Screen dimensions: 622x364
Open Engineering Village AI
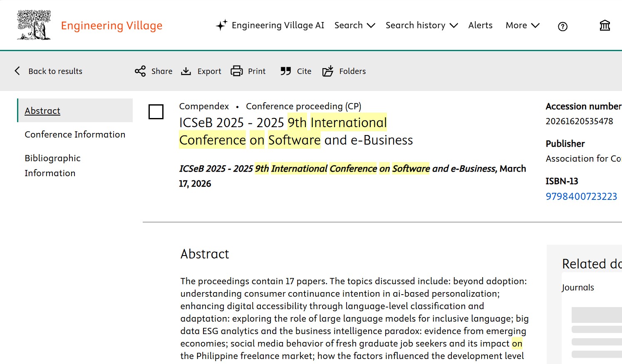click(278, 25)
